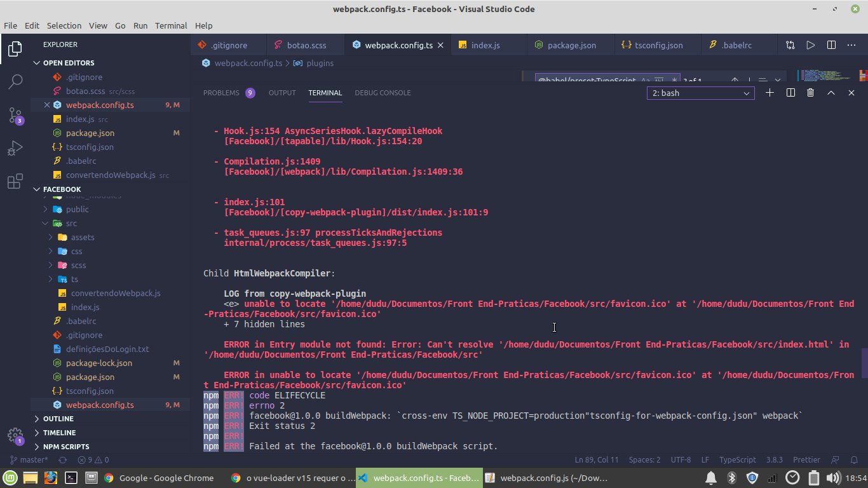
Task: Open the Help menu
Action: click(203, 25)
